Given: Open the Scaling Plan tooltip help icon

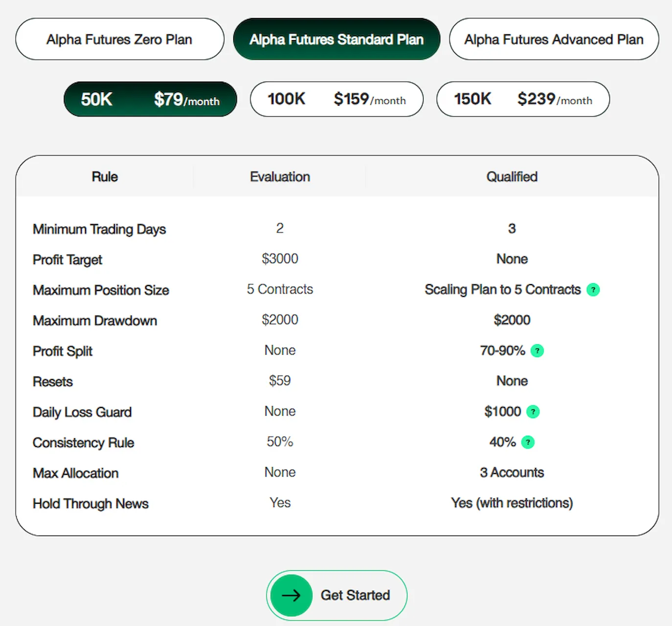Looking at the screenshot, I should (x=593, y=290).
